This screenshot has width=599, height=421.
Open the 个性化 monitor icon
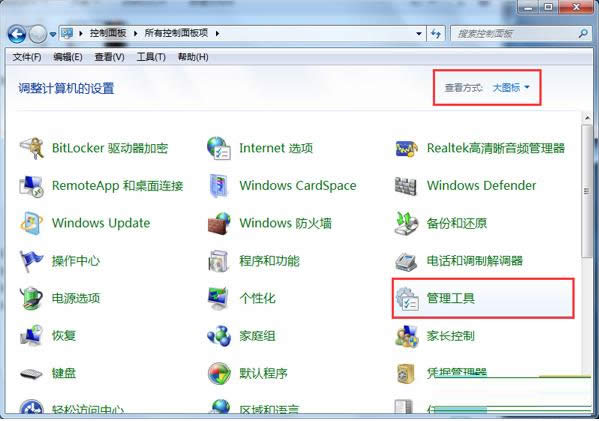click(219, 298)
